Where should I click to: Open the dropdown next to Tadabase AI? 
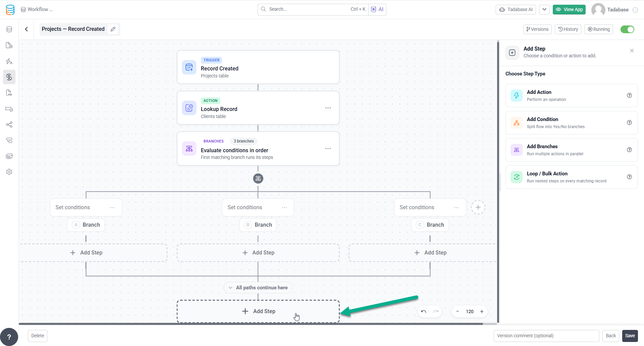point(544,9)
